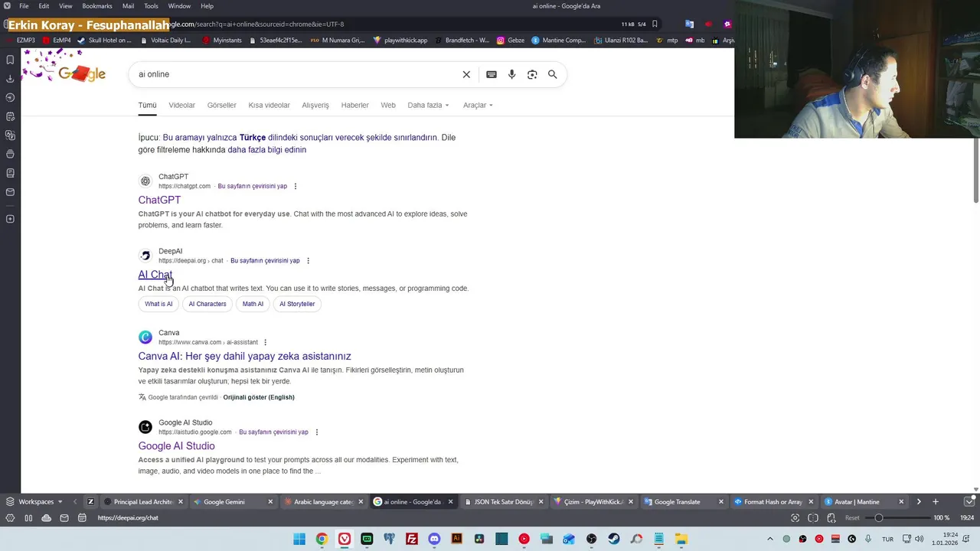Screen dimensions: 980x551
Task: Open the Workspaces dropdown
Action: click(x=34, y=502)
